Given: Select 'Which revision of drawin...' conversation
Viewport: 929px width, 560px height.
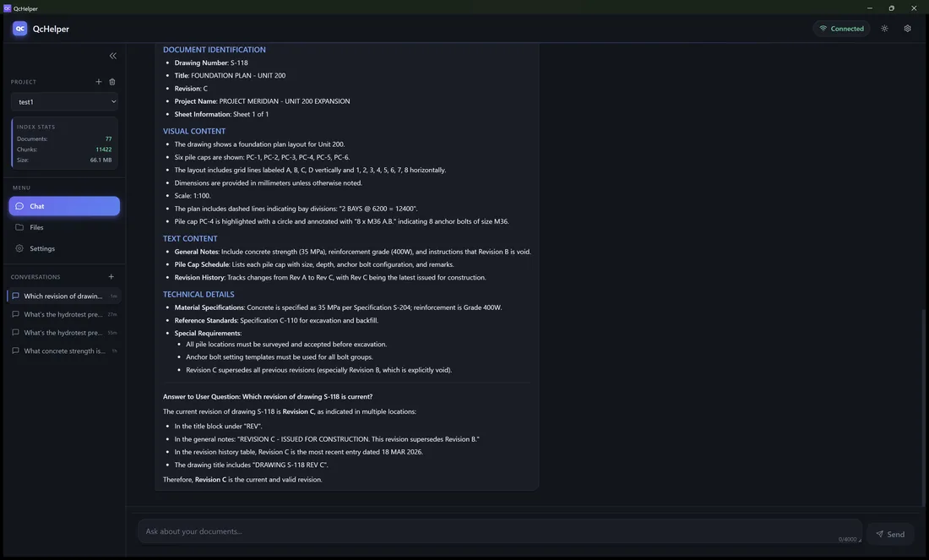Looking at the screenshot, I should (x=64, y=296).
